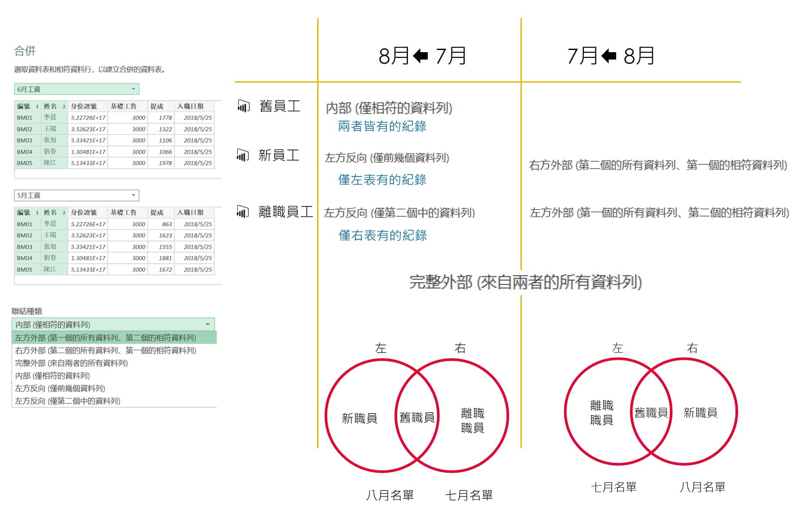
Task: Click the arrow icon between 7月 and 8月
Action: click(x=609, y=56)
